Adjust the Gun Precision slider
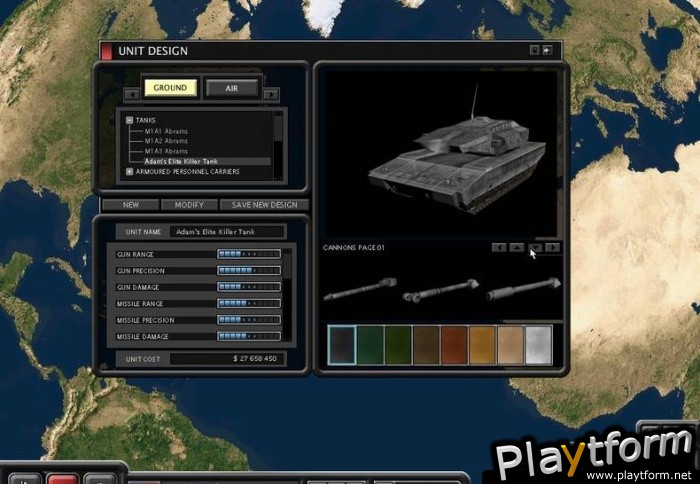This screenshot has width=700, height=484. (x=249, y=271)
